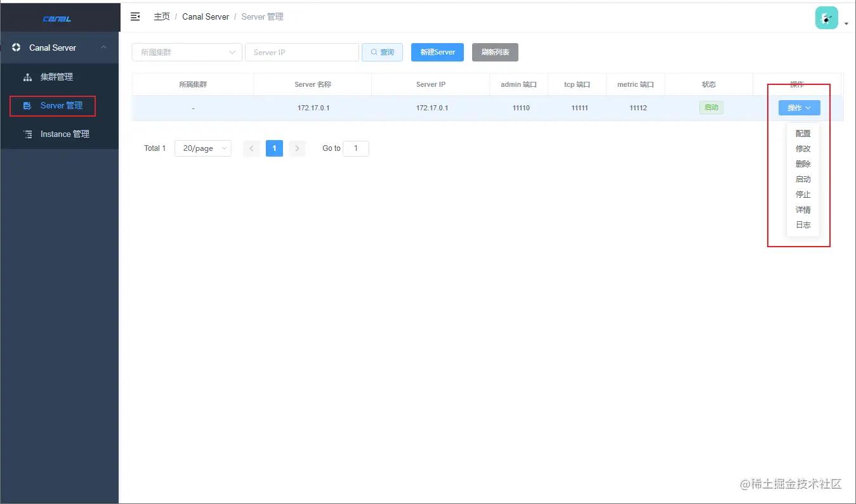Choose 配置 from the operations menu
This screenshot has width=856, height=504.
point(803,134)
